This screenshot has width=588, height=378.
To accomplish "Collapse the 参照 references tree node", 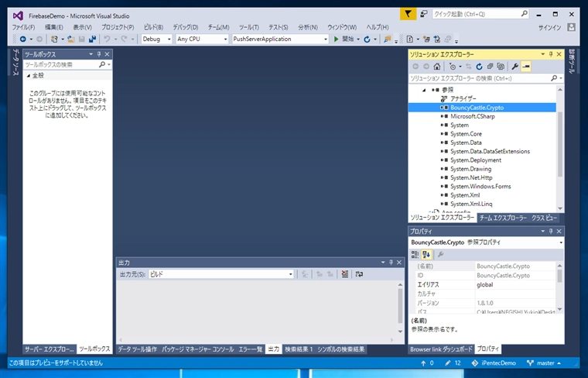I will [x=424, y=90].
